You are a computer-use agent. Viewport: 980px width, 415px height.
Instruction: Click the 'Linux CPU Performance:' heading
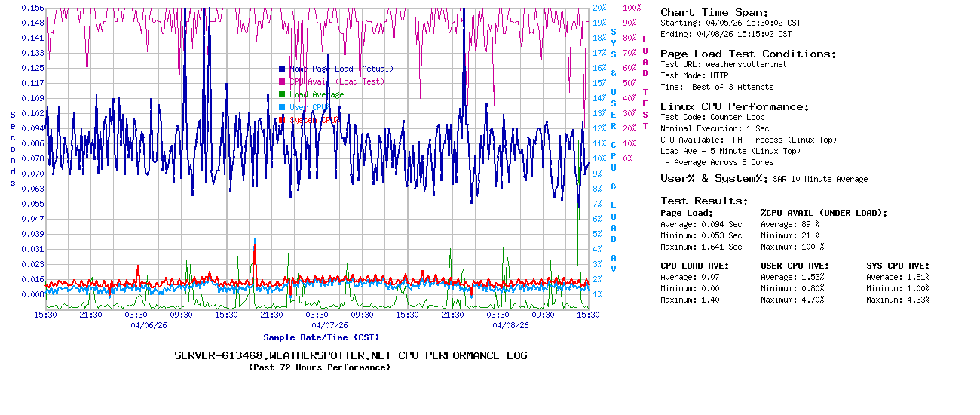(x=734, y=106)
